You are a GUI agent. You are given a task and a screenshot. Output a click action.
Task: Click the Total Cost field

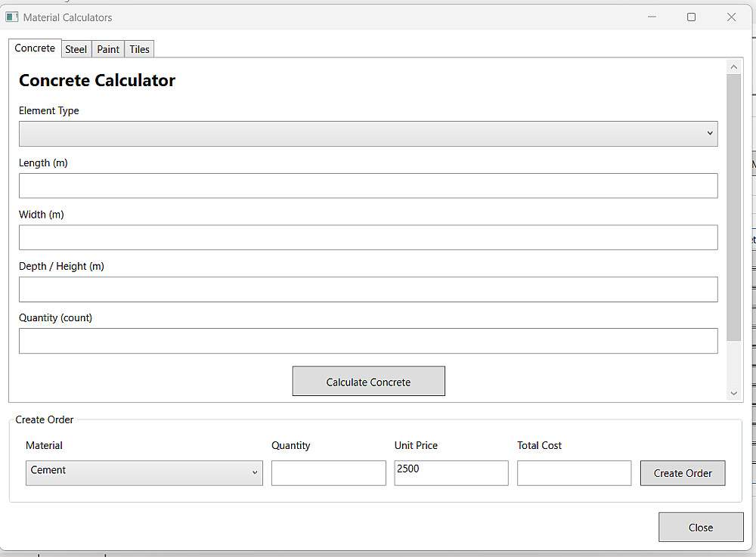[x=575, y=472]
